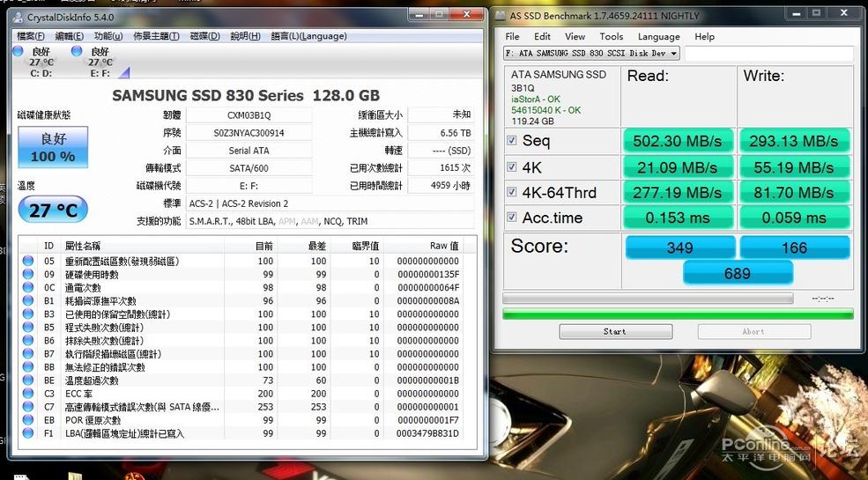The width and height of the screenshot is (868, 480).
Task: Open the View menu in AS SSD Benchmark
Action: point(575,36)
